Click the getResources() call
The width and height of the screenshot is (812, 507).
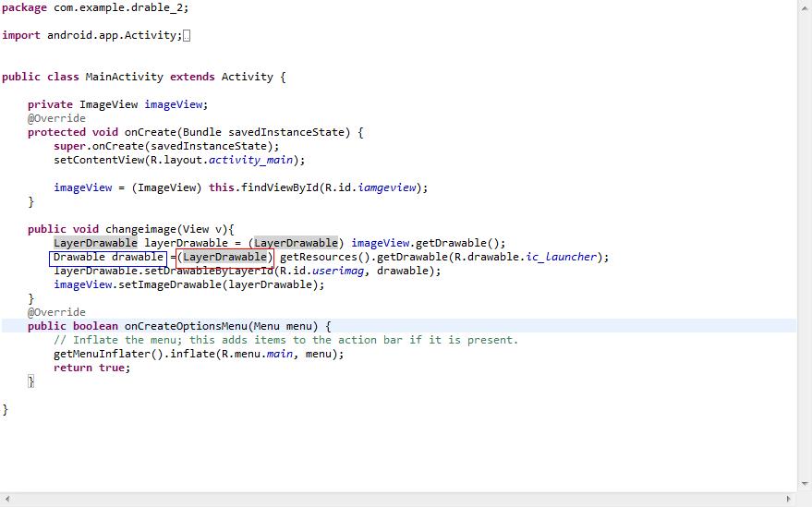324,257
